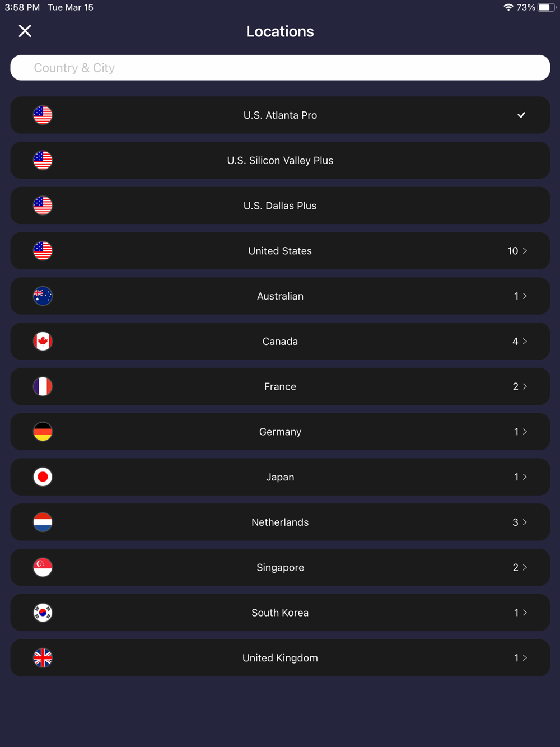Choose the Japan location label
This screenshot has height=747, width=560.
280,477
